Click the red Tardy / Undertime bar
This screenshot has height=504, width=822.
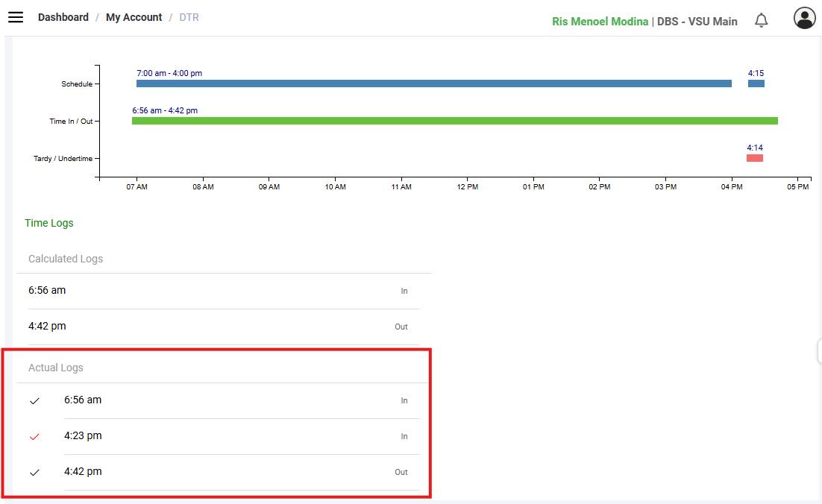click(754, 158)
